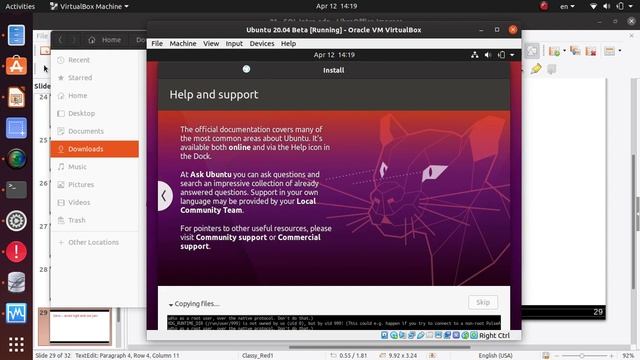640x360 pixels.
Task: Open the Impress Slide Layout dropdown arrow
Action: (620, 51)
